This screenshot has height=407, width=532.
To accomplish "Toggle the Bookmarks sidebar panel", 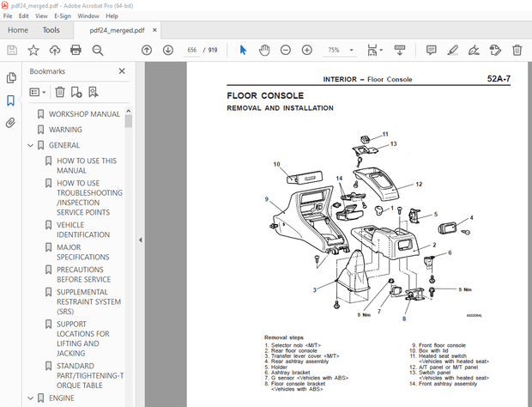I will (x=11, y=100).
